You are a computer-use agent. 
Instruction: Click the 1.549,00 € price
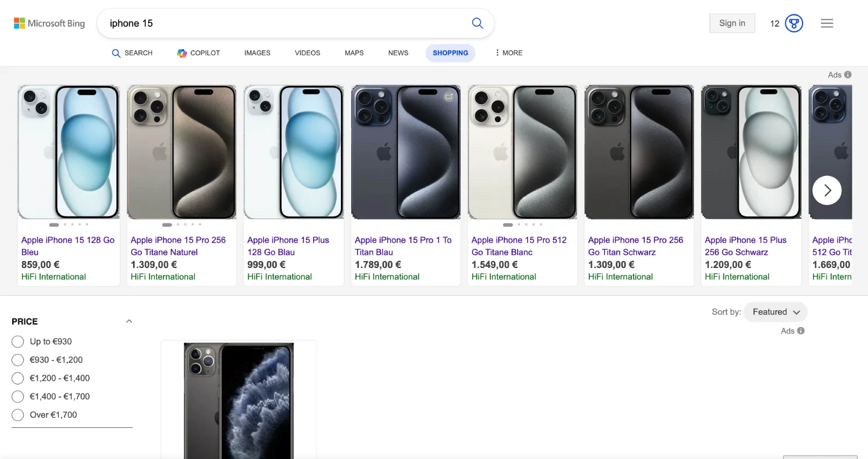click(495, 265)
